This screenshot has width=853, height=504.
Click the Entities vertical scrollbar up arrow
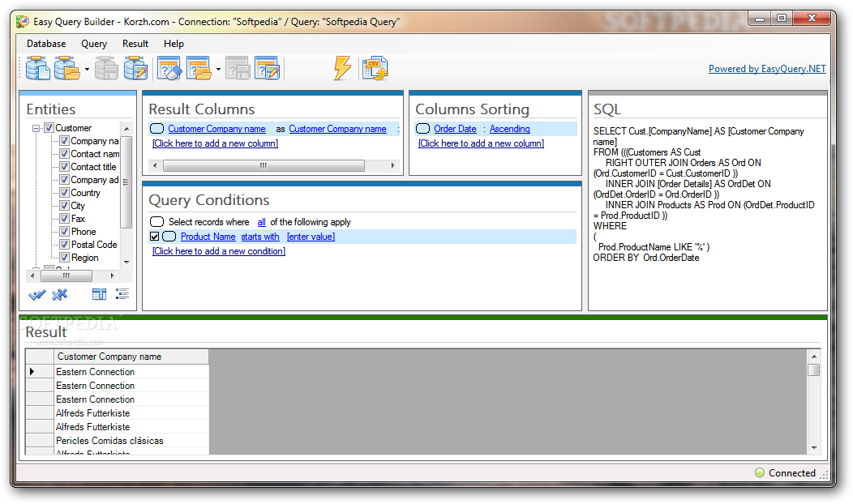[x=126, y=129]
